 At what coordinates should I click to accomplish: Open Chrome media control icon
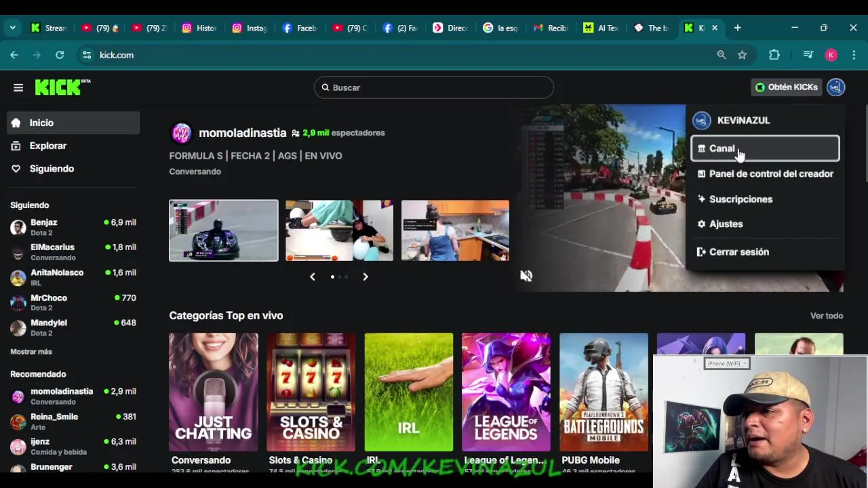point(808,55)
